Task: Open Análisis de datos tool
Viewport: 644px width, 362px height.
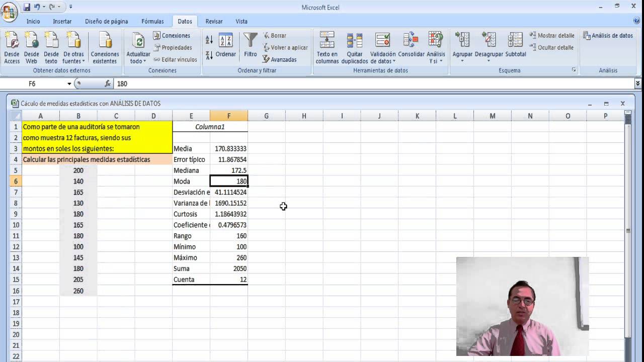Action: click(x=608, y=36)
